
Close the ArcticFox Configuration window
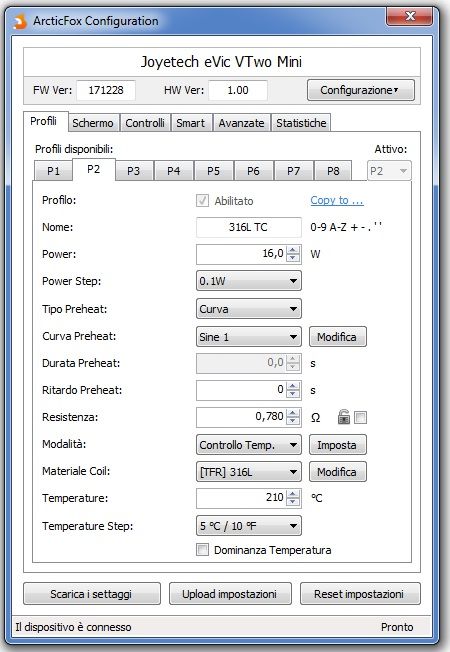(410, 17)
